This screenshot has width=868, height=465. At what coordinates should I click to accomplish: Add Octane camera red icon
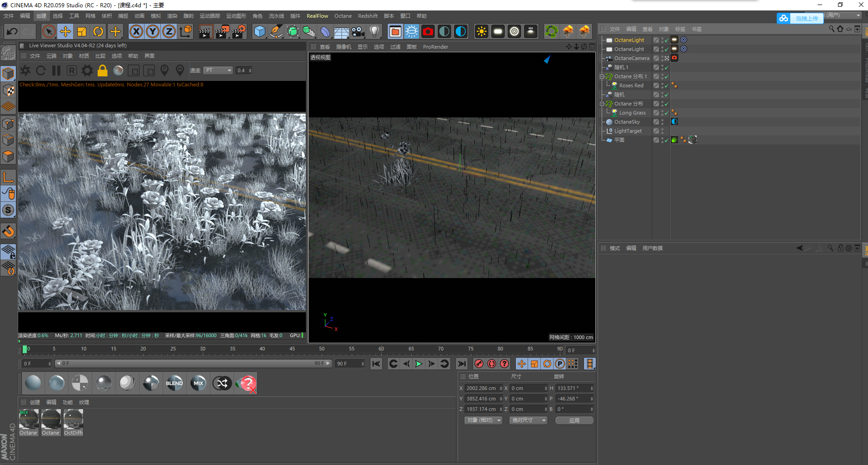(x=428, y=31)
